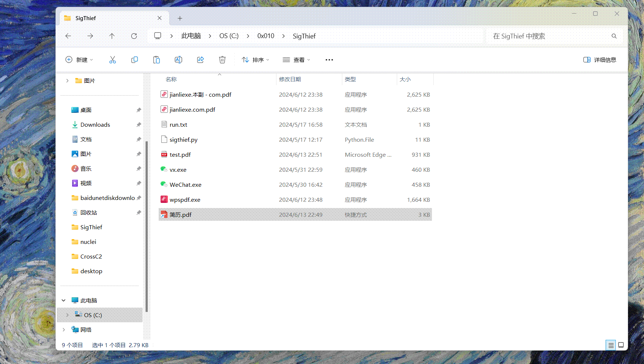Sort by the 修改日期 column header
The height and width of the screenshot is (364, 644).
click(290, 79)
